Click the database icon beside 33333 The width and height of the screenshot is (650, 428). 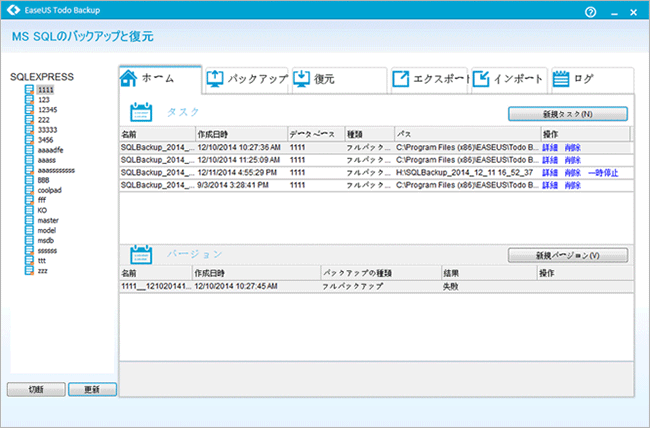(x=29, y=130)
